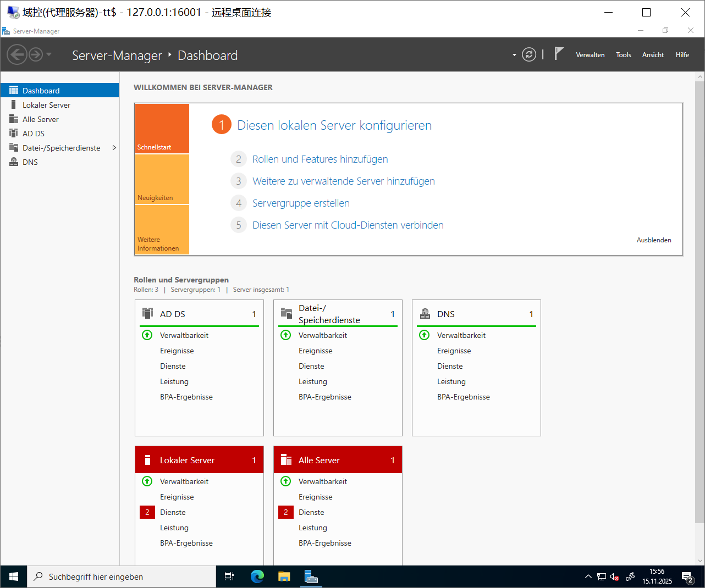Open Dienste in Alle Server tile
705x588 pixels.
tap(311, 512)
